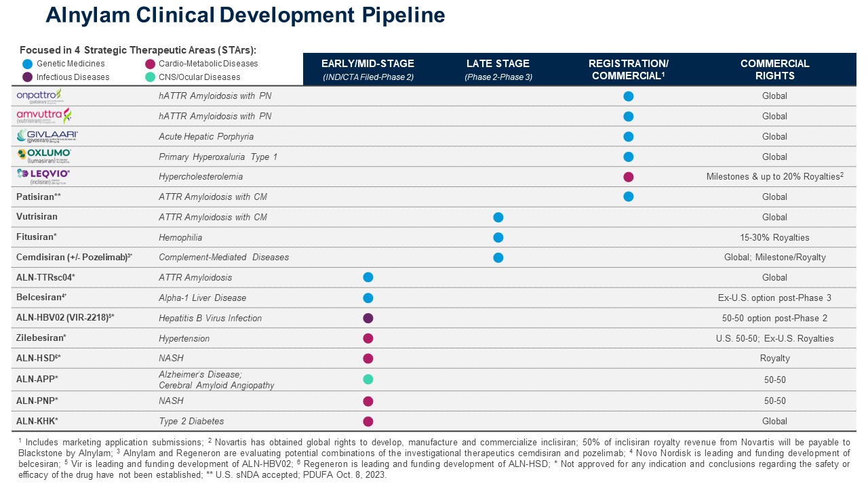Viewport: 868px width, 488px height.
Task: Click the COMMERCIAL RIGHTS column header
Action: pyautogui.click(x=775, y=70)
